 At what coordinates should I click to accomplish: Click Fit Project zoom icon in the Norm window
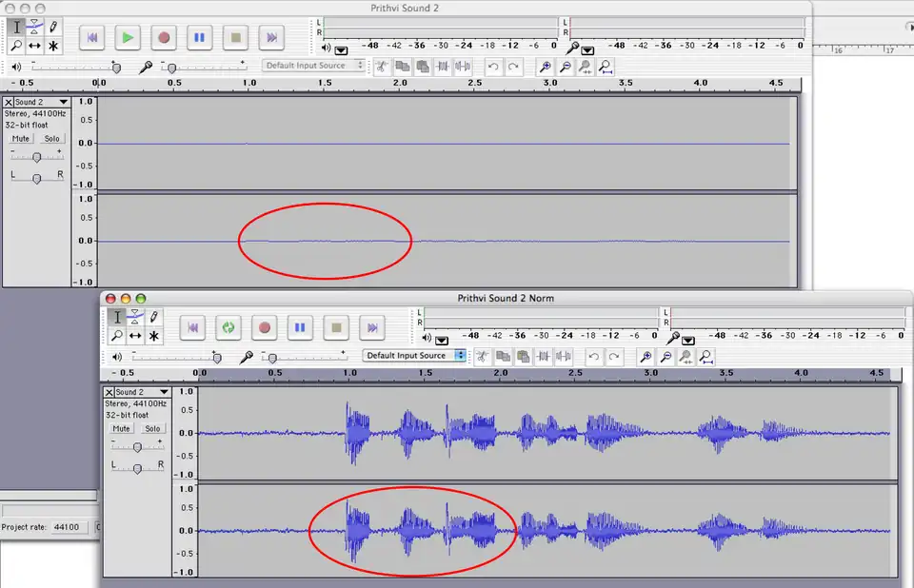coord(705,356)
